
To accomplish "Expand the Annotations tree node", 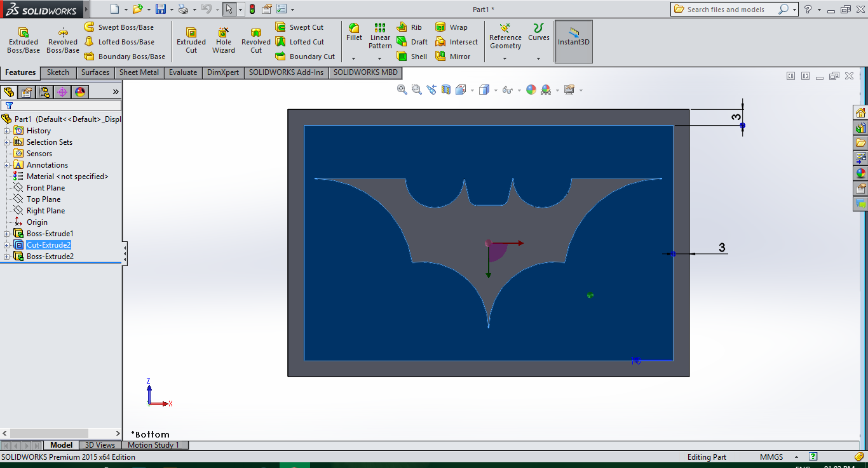I will [7, 165].
